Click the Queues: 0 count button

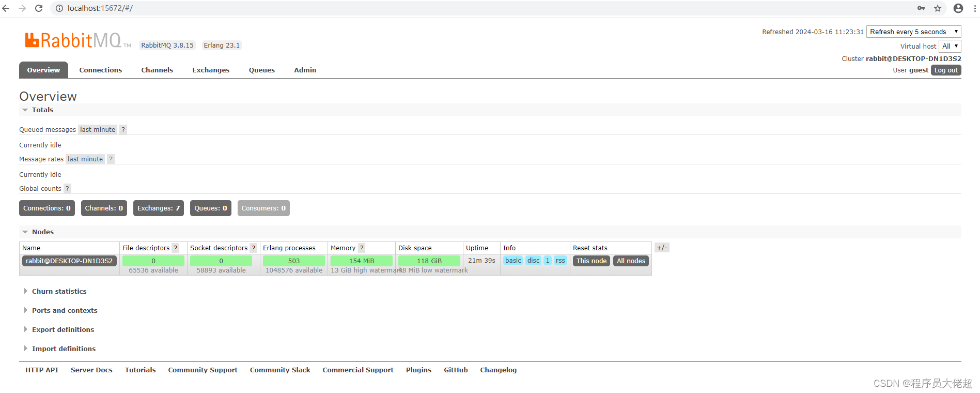[x=211, y=208]
